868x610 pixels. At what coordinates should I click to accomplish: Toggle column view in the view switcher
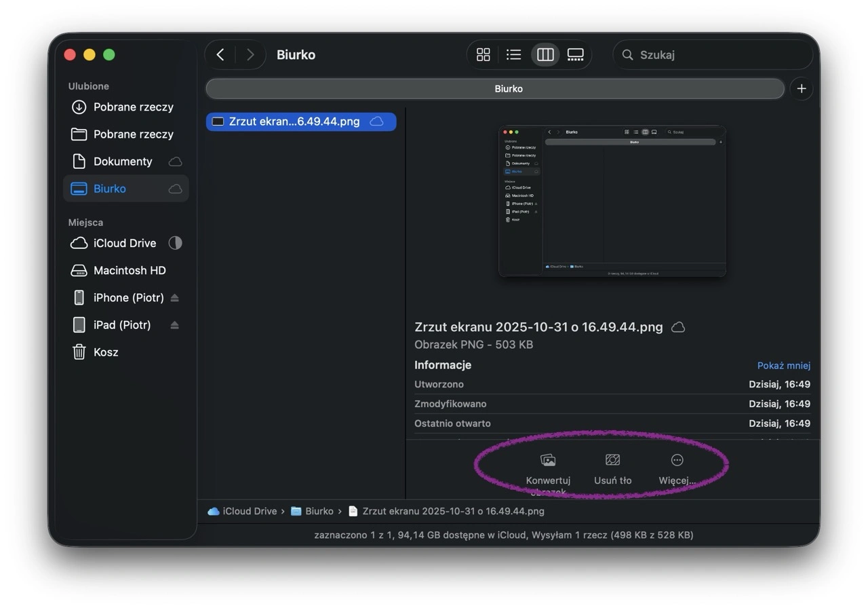pos(545,54)
